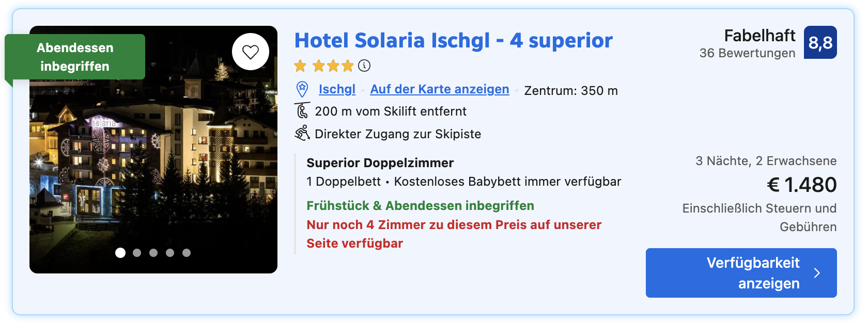Screen dimensions: 868x324
Task: Click the 8,8 rating score badge
Action: click(x=820, y=42)
